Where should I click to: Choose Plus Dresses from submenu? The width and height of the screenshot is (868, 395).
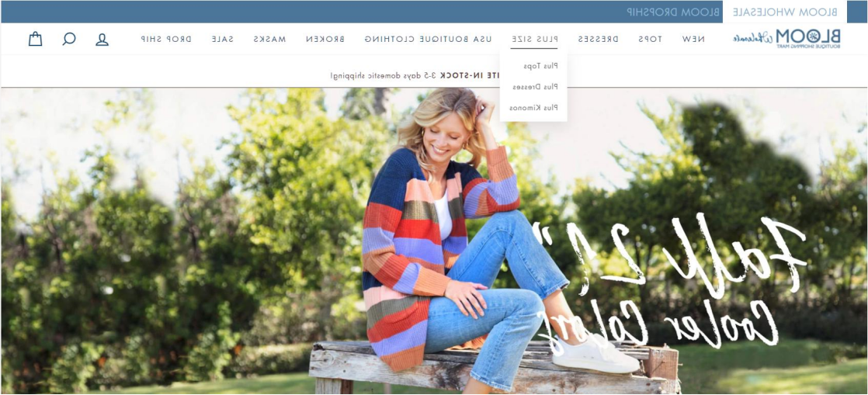point(535,87)
